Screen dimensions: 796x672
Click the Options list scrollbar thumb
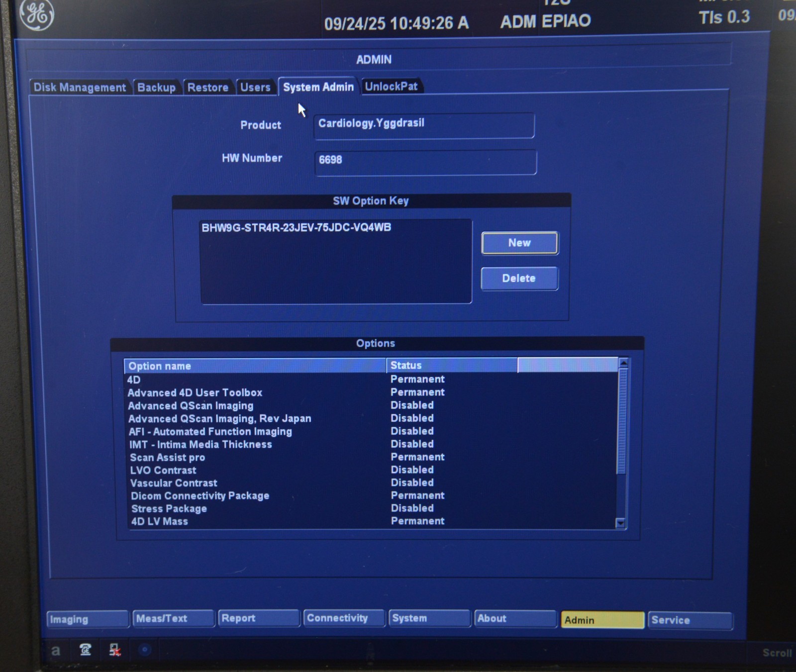[x=621, y=420]
